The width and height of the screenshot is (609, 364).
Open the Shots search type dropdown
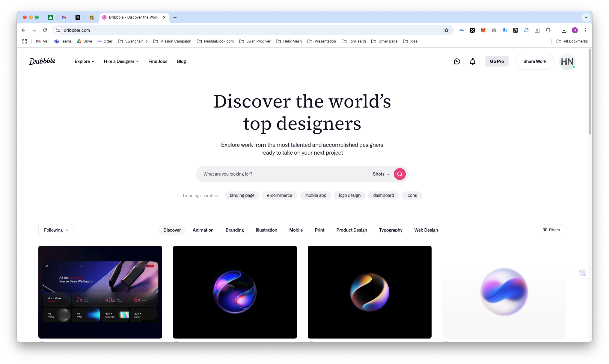coord(381,174)
